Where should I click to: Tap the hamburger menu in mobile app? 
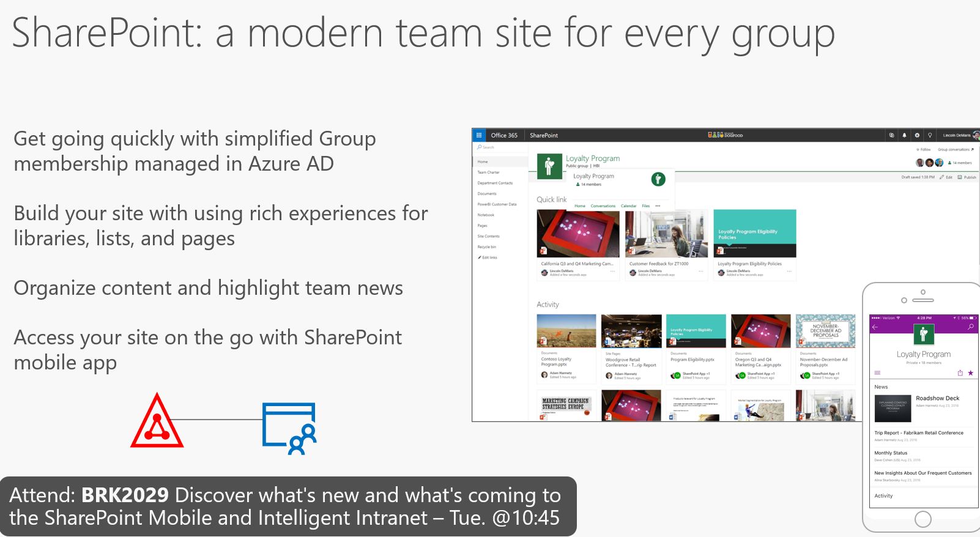(877, 372)
